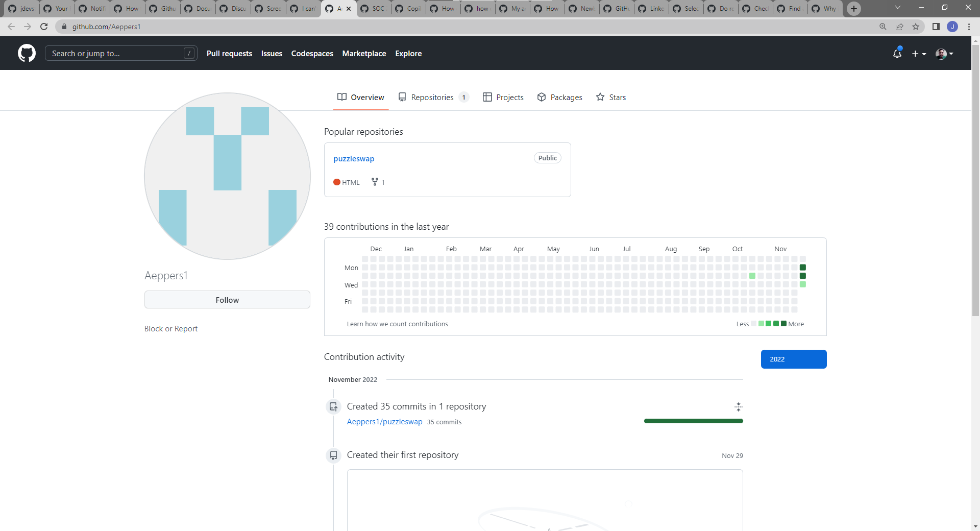Click the push commits timeline icon

click(333, 407)
